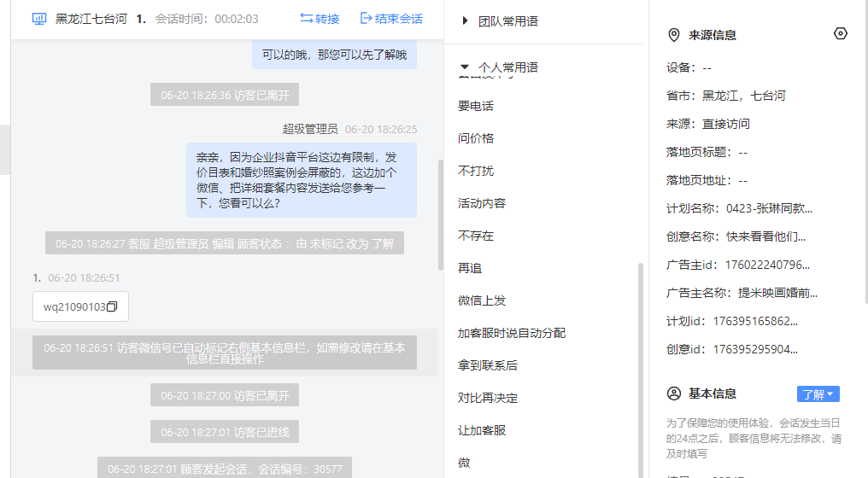Click the location pin icon by 来源信息

click(674, 35)
